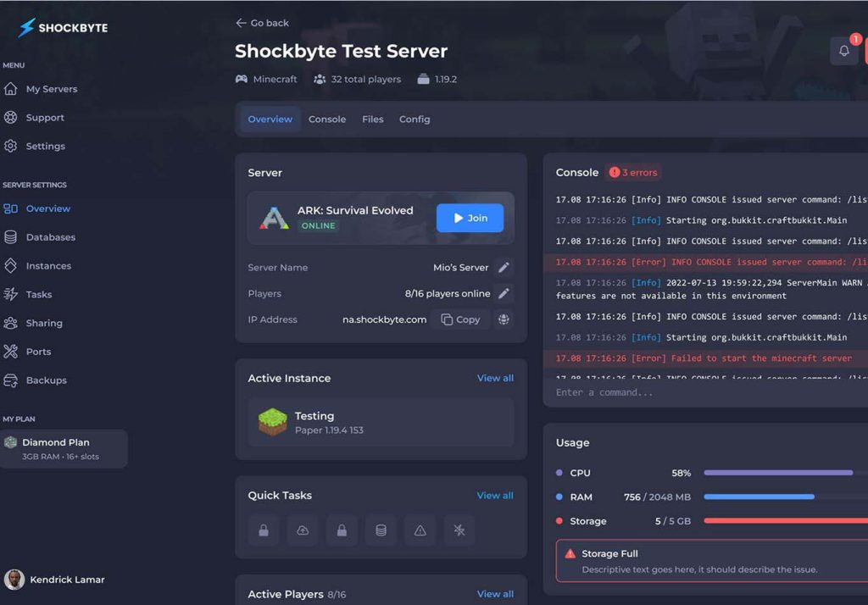The width and height of the screenshot is (868, 605).
Task: Open the Support page
Action: pos(44,117)
